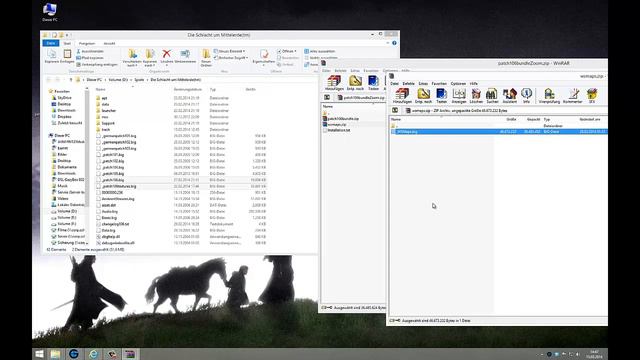Open Dieser PC desktop icon
Image resolution: width=640 pixels, height=360 pixels.
tap(50, 12)
